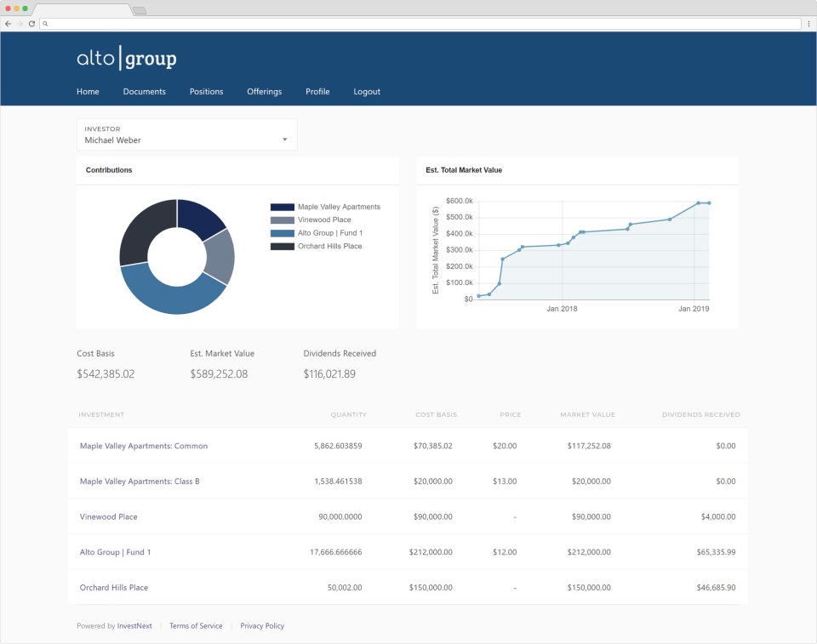This screenshot has height=644, width=817.
Task: Click the Investment column header
Action: [101, 415]
